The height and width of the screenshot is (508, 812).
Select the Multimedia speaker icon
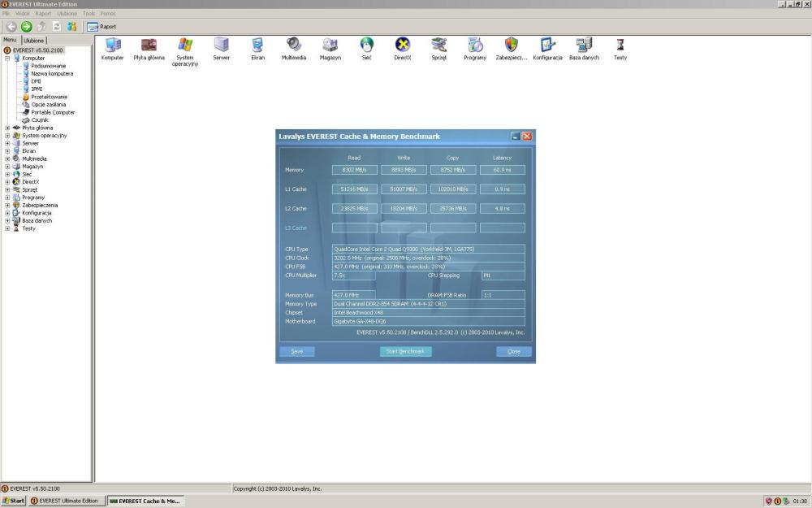tap(294, 46)
